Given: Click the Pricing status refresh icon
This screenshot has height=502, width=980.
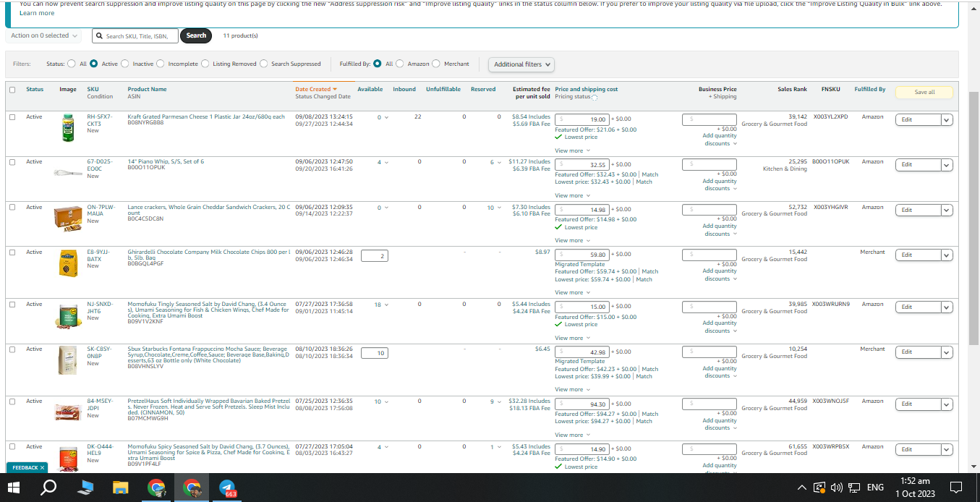Looking at the screenshot, I should [x=595, y=97].
